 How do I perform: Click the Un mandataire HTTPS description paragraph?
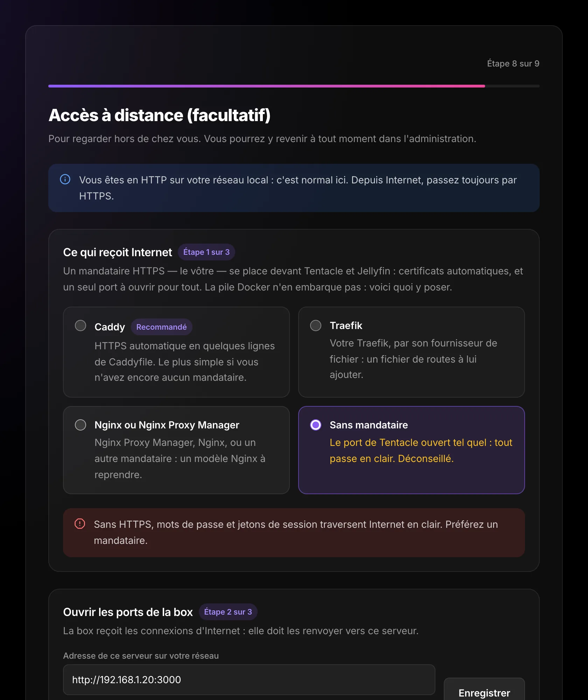(x=293, y=279)
